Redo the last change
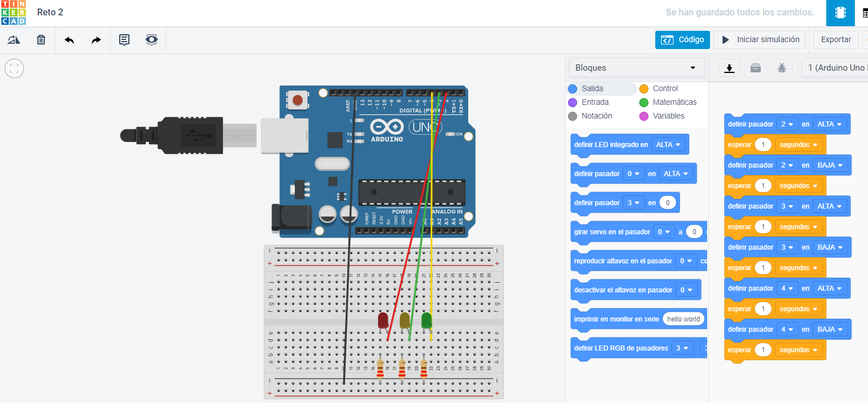This screenshot has height=403, width=868. pos(96,40)
